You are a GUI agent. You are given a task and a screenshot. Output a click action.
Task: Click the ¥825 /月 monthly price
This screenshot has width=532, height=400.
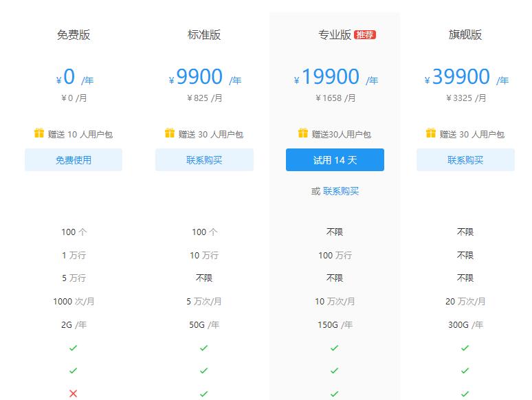click(205, 98)
